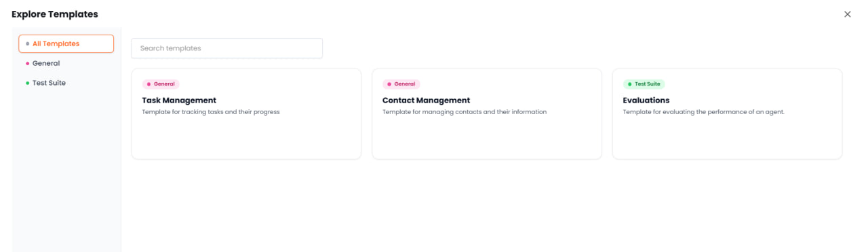Filter by General category in sidebar

66,63
